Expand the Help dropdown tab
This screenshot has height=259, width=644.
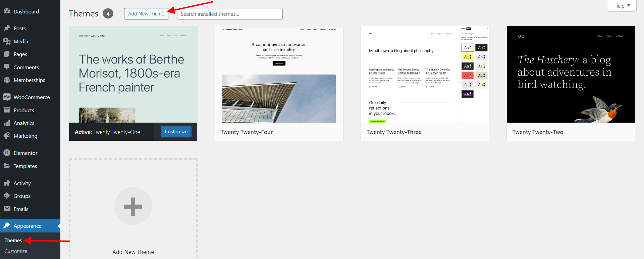622,6
